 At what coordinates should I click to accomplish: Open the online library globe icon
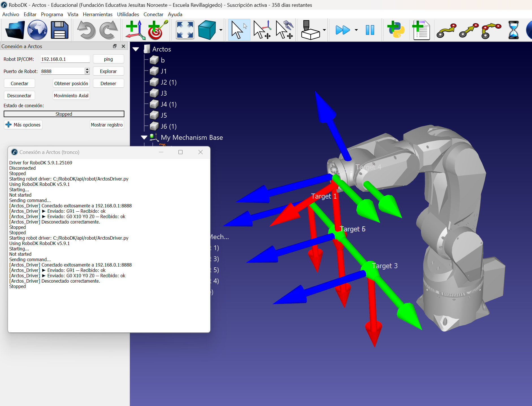click(37, 30)
